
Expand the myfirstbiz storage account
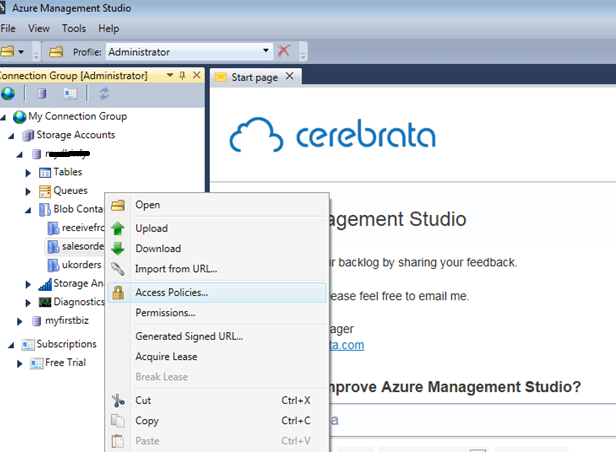pyautogui.click(x=20, y=321)
